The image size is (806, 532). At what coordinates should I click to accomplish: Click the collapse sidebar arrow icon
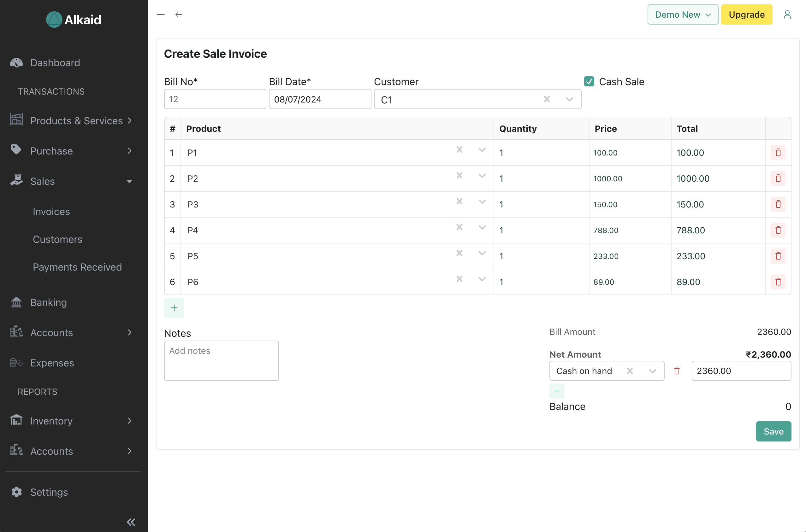pos(130,521)
